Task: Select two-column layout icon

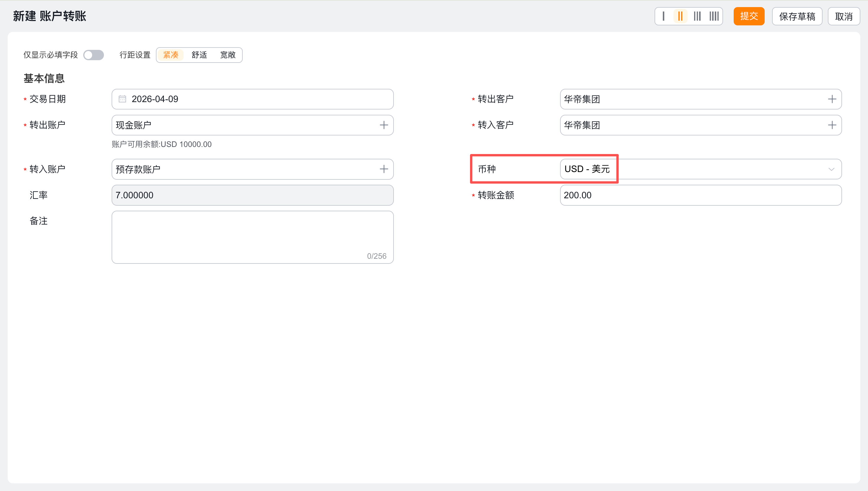Action: tap(680, 16)
